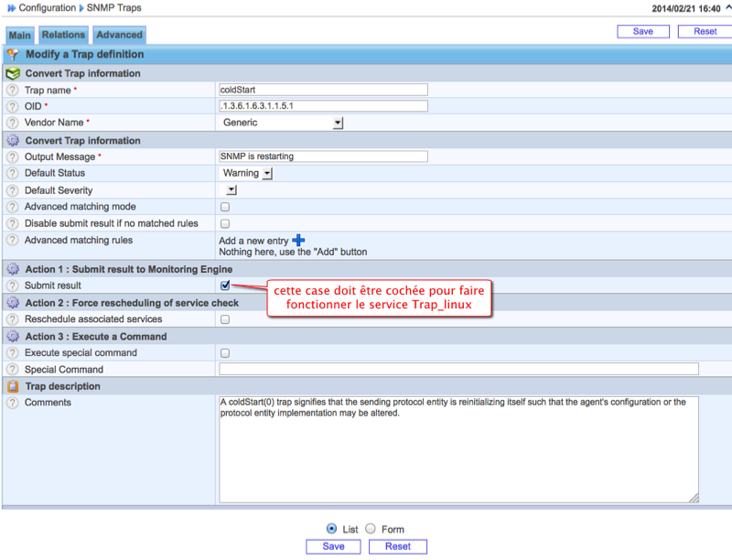
Task: Enable Advanced matching mode checkbox
Action: pos(225,207)
